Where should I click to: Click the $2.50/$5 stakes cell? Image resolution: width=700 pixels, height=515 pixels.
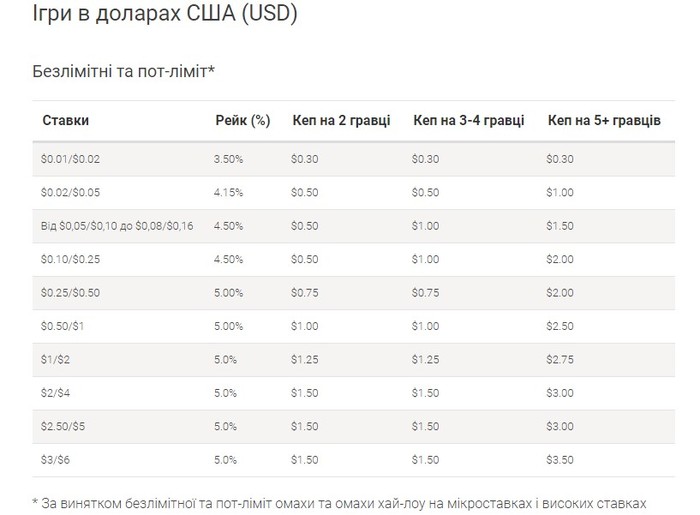[62, 427]
